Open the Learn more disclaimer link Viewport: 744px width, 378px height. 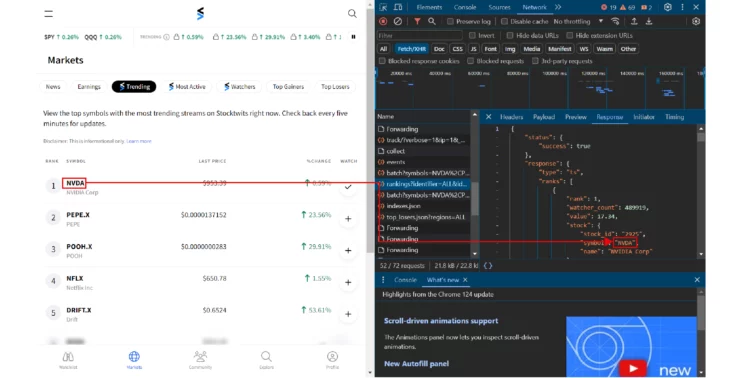coord(139,141)
